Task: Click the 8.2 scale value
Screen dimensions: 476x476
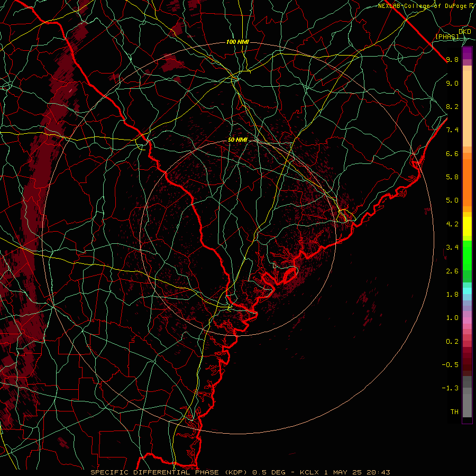Action: [x=452, y=106]
